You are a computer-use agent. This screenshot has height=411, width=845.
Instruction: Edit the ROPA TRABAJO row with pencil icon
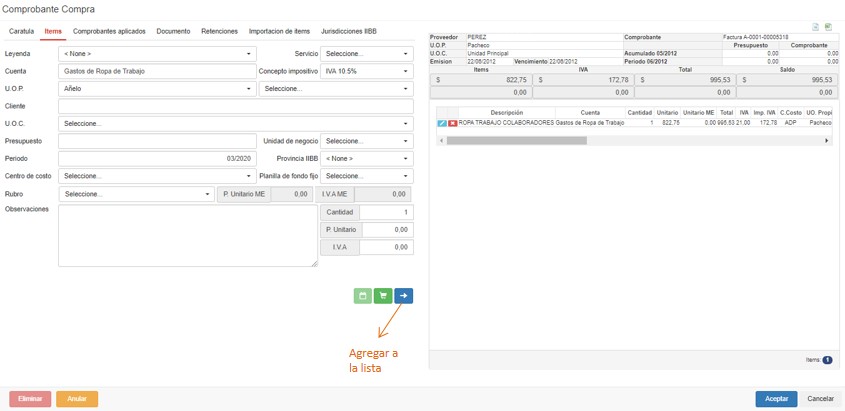pos(443,123)
